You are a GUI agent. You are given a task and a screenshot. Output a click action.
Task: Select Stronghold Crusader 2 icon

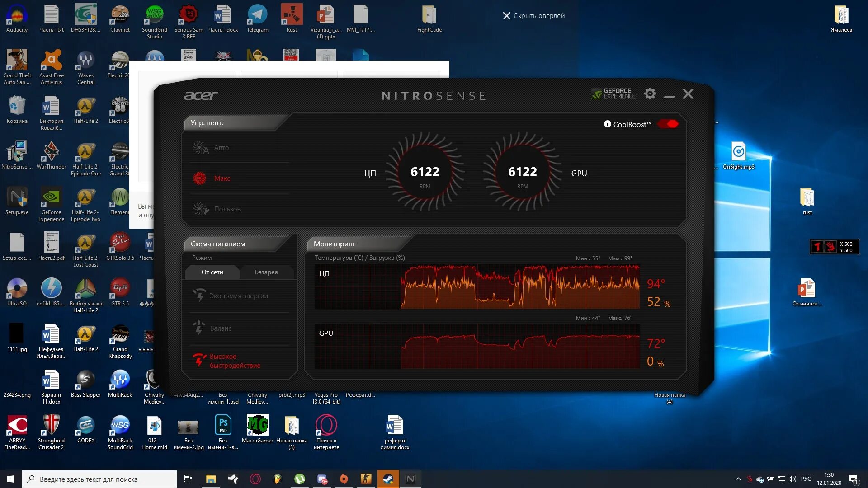(51, 433)
